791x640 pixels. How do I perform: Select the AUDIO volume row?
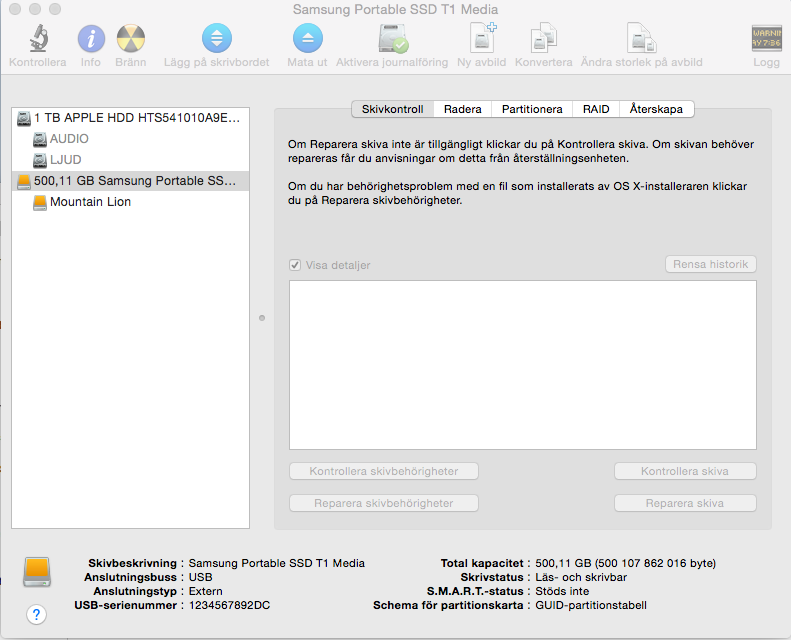click(x=130, y=139)
